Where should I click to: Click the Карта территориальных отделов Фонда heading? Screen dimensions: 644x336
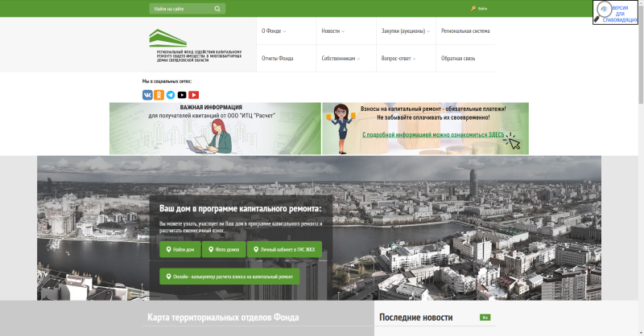click(223, 318)
